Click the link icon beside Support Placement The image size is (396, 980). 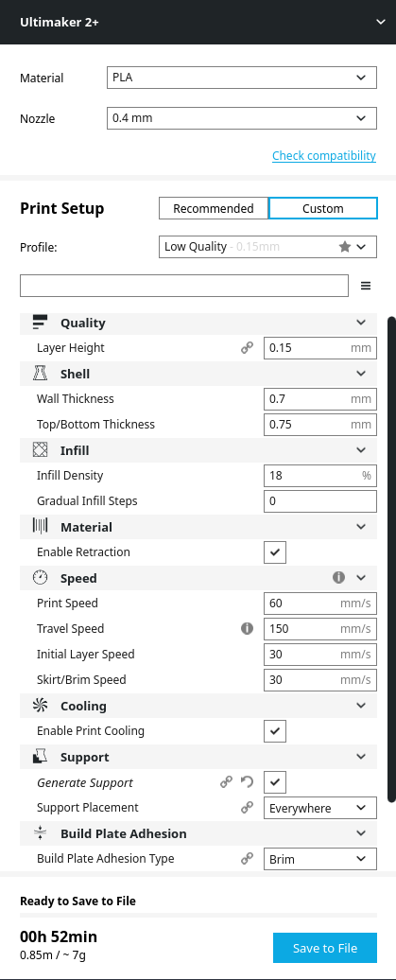click(248, 808)
